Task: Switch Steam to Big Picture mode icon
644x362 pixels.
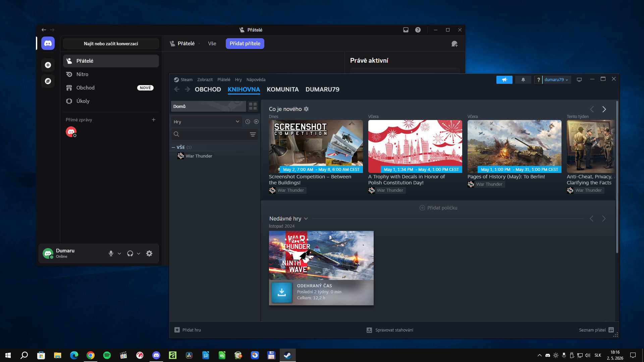Action: [x=579, y=80]
